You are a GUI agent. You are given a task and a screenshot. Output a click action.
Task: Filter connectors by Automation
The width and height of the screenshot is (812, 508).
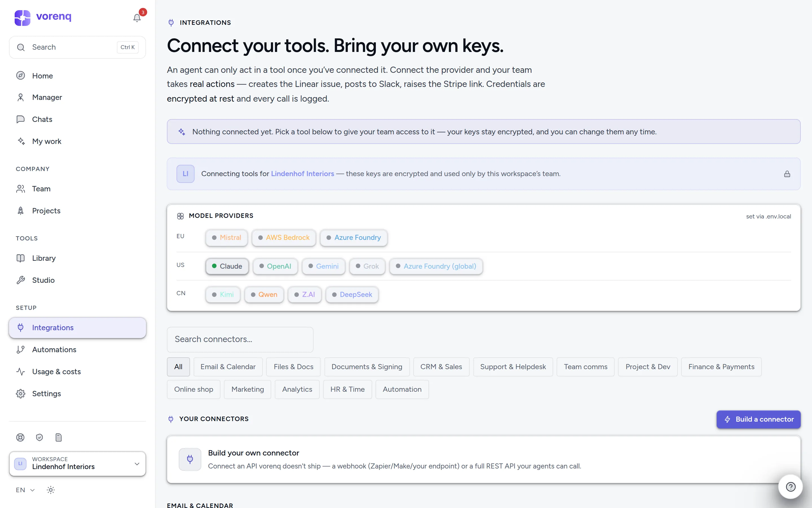402,389
